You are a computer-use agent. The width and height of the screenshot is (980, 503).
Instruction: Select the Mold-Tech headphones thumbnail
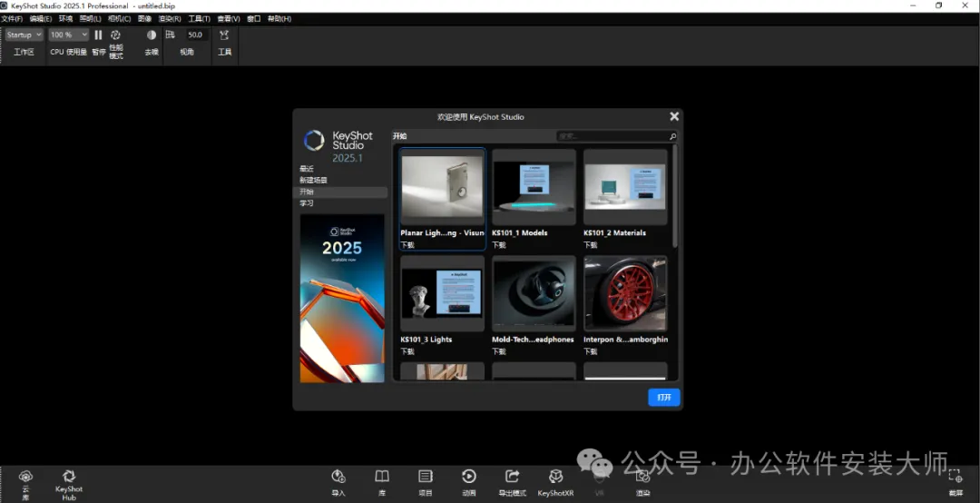click(534, 294)
